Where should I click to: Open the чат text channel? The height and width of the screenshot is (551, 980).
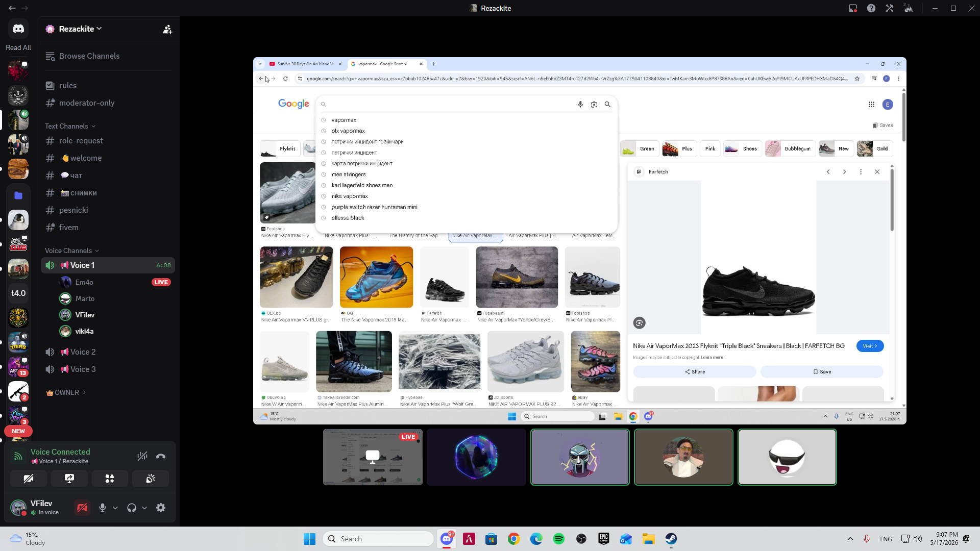tap(108, 176)
